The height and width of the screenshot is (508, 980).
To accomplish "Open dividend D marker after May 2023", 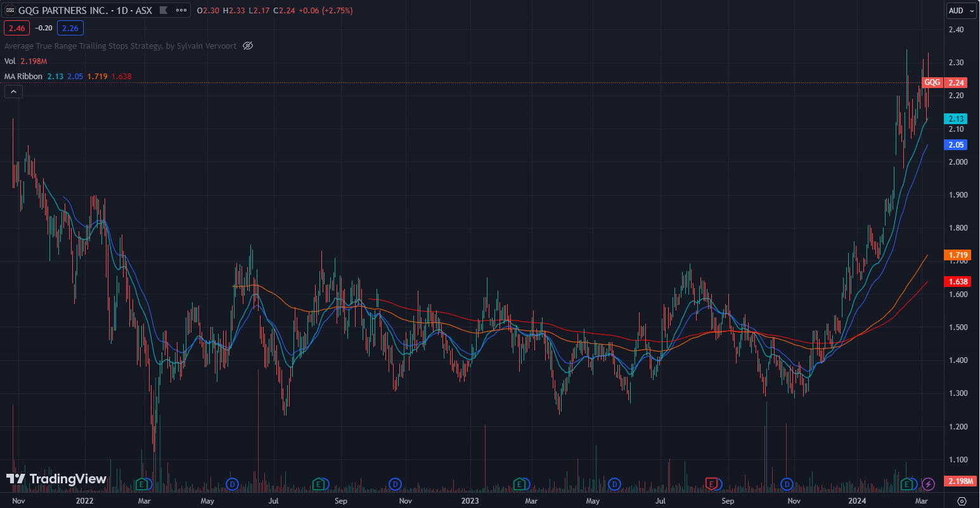I will pos(614,485).
